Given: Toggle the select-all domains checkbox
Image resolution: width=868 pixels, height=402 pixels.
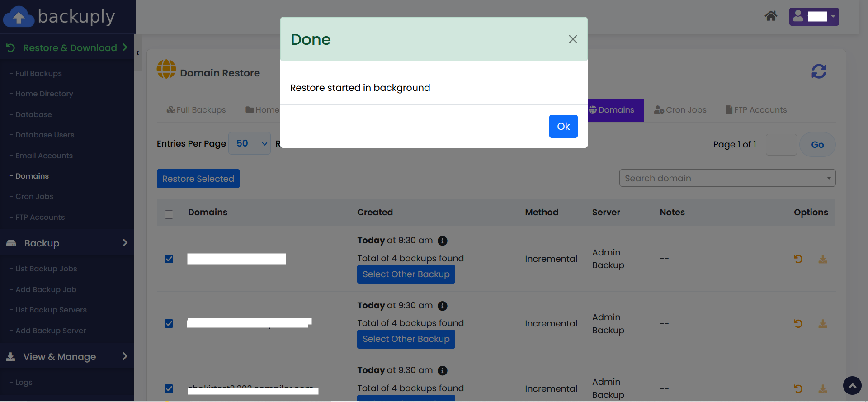Looking at the screenshot, I should [x=169, y=214].
